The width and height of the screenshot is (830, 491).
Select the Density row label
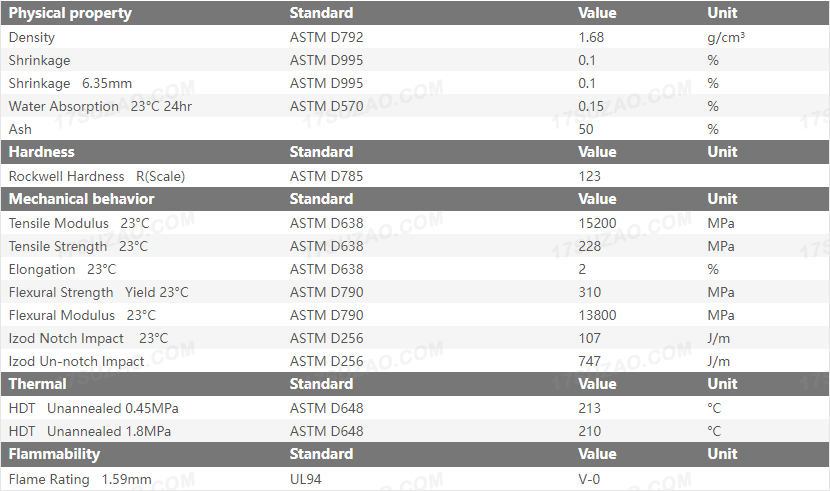[32, 37]
